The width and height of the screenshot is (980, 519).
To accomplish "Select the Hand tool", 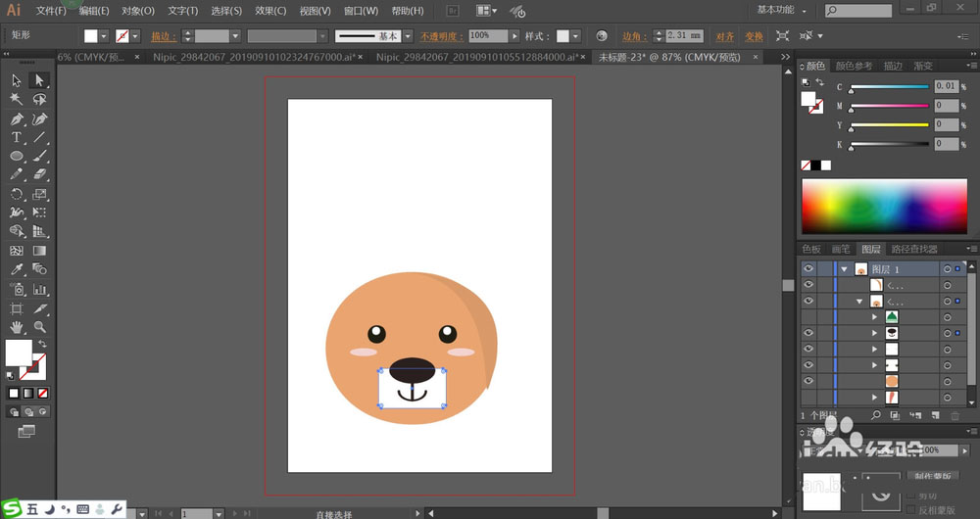I will [17, 326].
